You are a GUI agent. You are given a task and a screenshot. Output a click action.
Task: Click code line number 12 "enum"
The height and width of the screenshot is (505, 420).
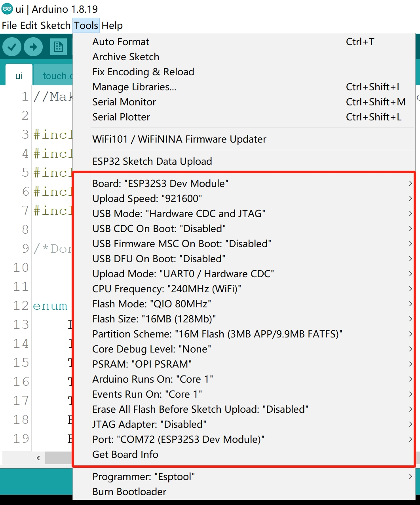point(50,306)
